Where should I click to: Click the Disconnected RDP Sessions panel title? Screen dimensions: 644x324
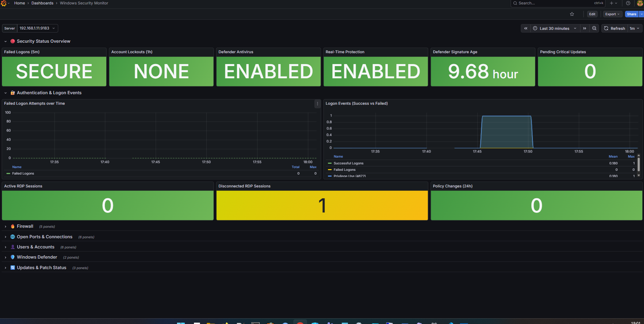tap(244, 186)
